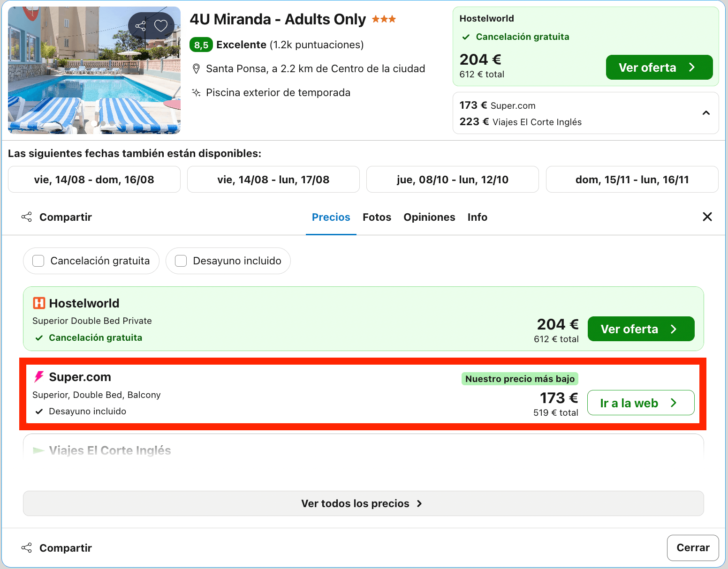The width and height of the screenshot is (728, 569).
Task: Open the hotel pool photo
Action: [94, 70]
